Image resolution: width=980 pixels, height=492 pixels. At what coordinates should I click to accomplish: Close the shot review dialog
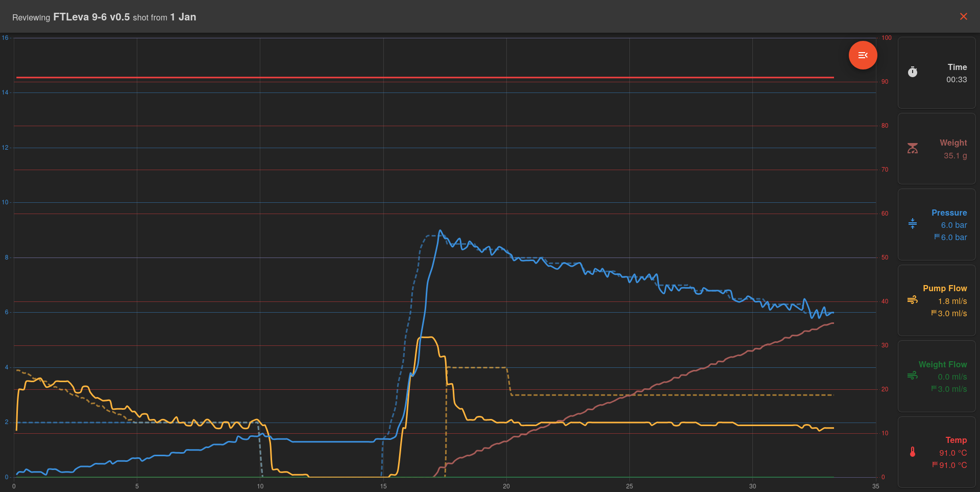coord(963,16)
